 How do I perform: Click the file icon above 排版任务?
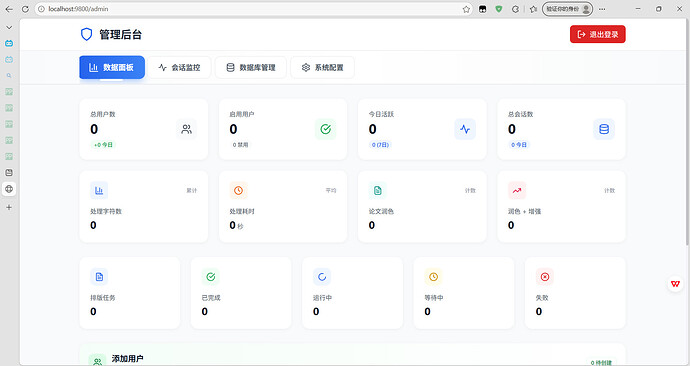pyautogui.click(x=99, y=277)
